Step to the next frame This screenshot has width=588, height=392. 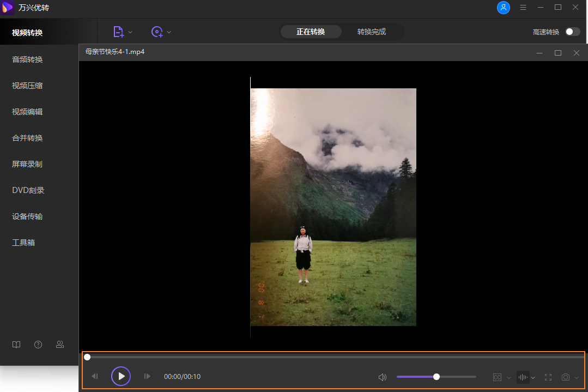point(147,376)
